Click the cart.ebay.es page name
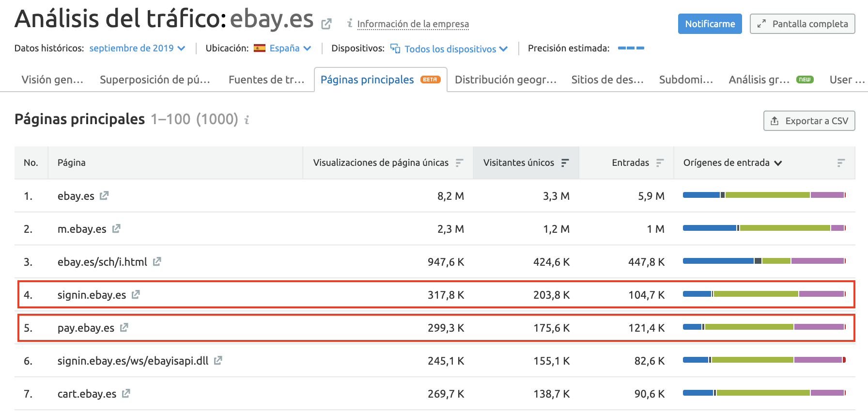 [87, 394]
